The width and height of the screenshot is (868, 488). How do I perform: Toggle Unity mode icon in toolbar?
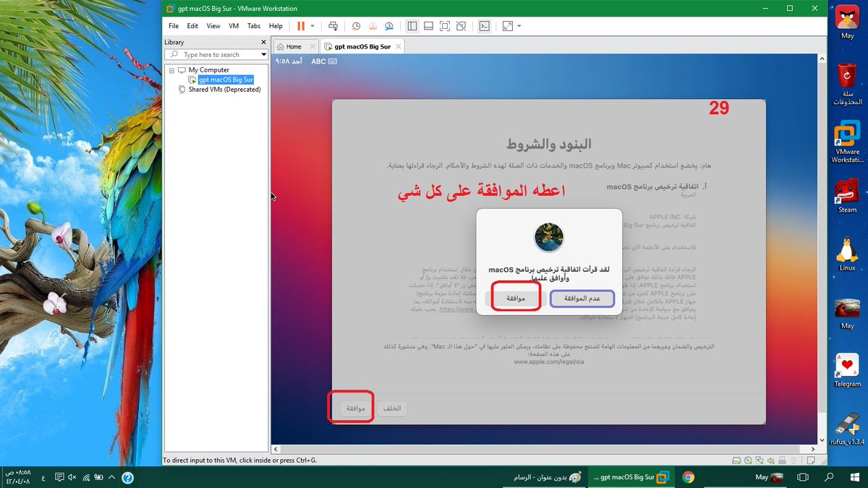[461, 26]
